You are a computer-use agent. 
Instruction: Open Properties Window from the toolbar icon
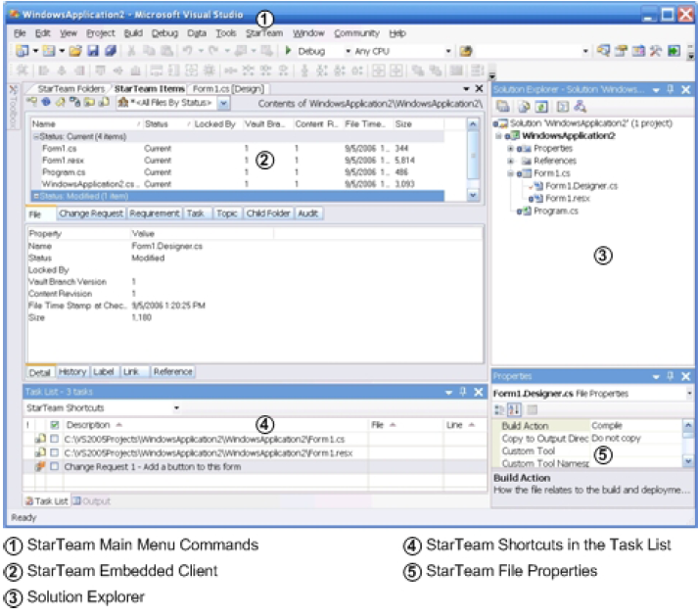(621, 51)
